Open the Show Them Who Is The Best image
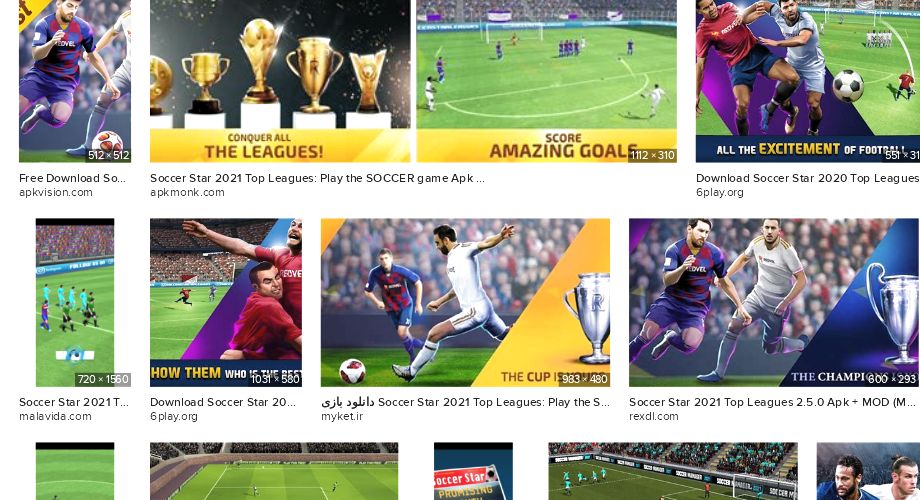The height and width of the screenshot is (500, 920). (226, 302)
